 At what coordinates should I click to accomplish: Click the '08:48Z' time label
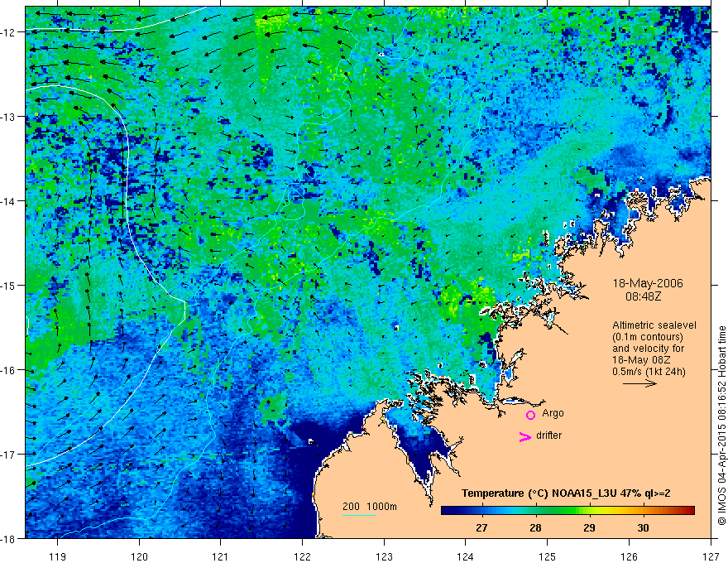tap(643, 296)
